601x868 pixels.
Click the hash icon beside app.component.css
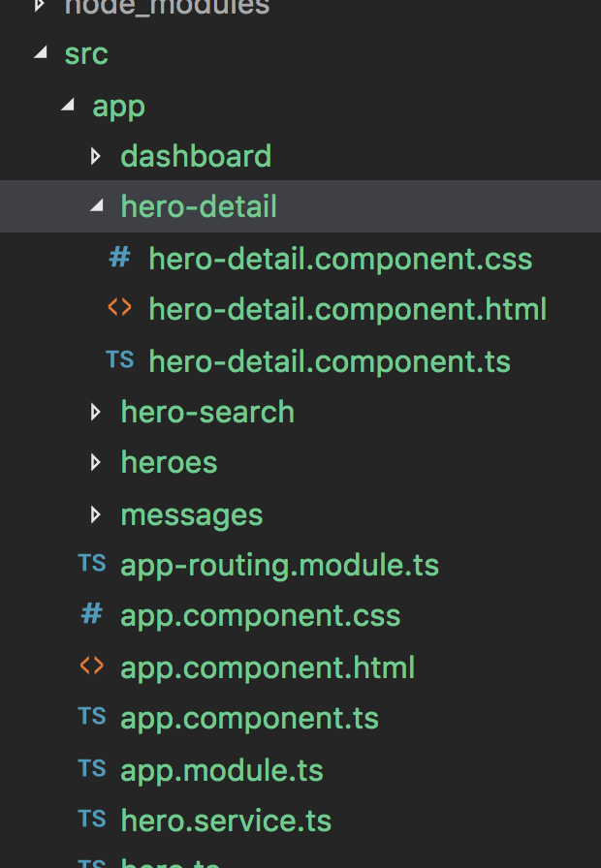pyautogui.click(x=92, y=614)
